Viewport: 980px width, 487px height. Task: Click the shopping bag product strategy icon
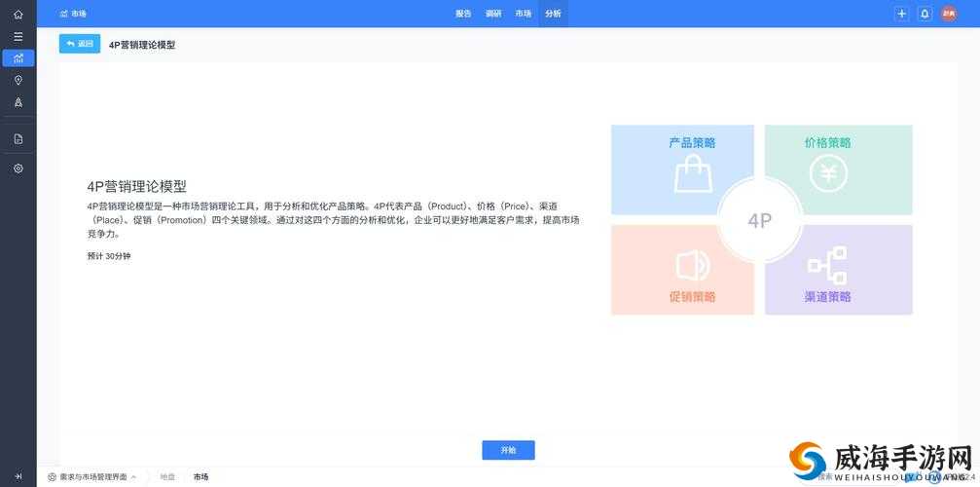tap(693, 172)
